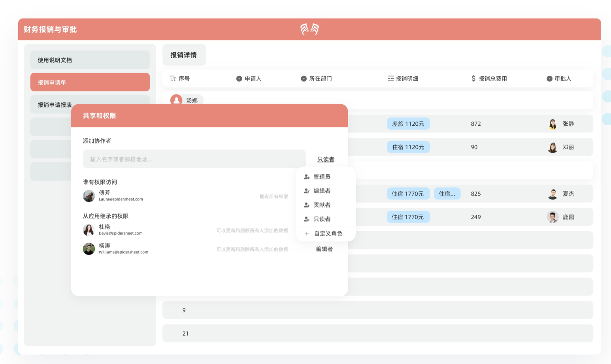Click the 编辑者 role icon
Screen dimensions: 611x364
306,191
